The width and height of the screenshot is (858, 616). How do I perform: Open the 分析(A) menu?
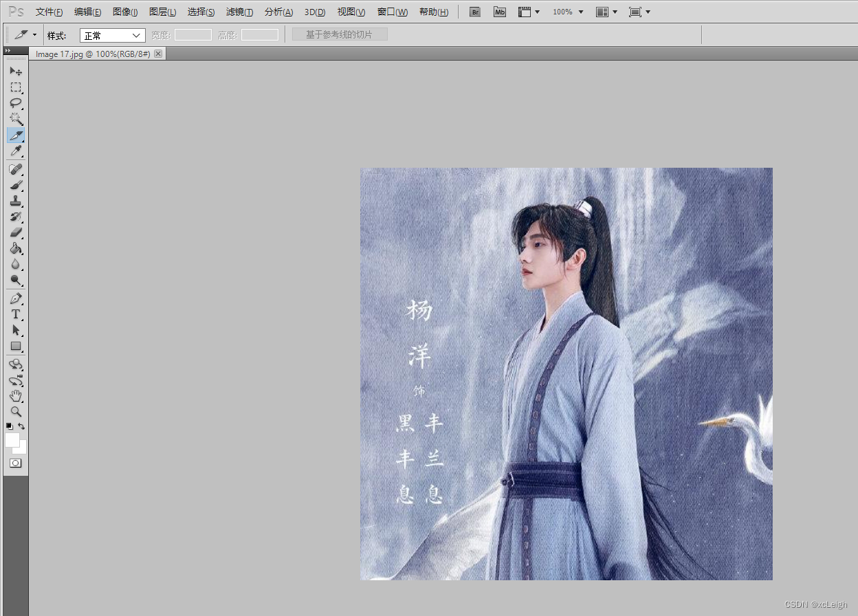coord(278,12)
